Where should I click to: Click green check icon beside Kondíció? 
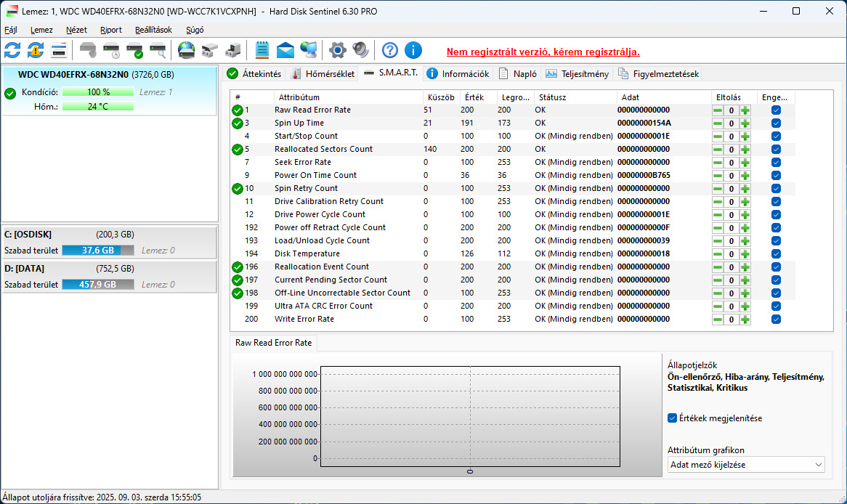coord(10,94)
